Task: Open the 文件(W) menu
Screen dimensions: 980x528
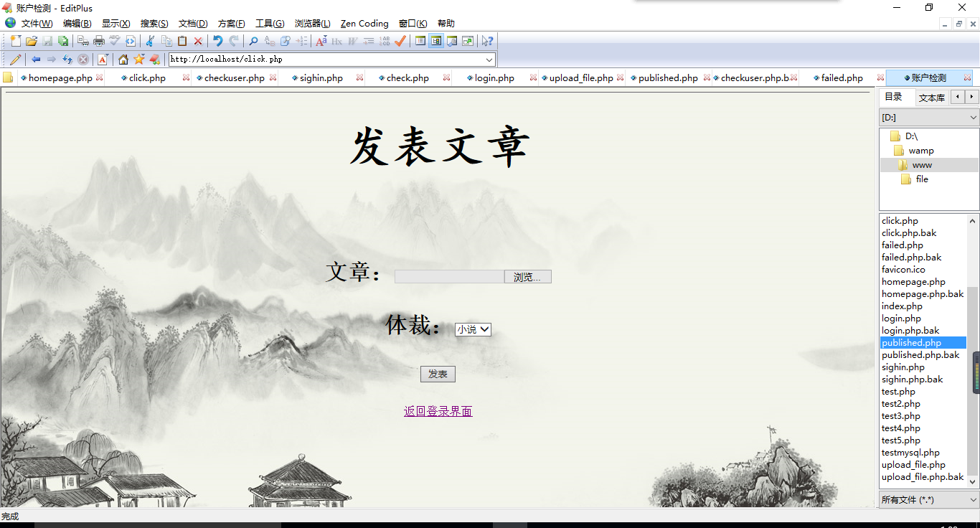Action: (x=37, y=24)
